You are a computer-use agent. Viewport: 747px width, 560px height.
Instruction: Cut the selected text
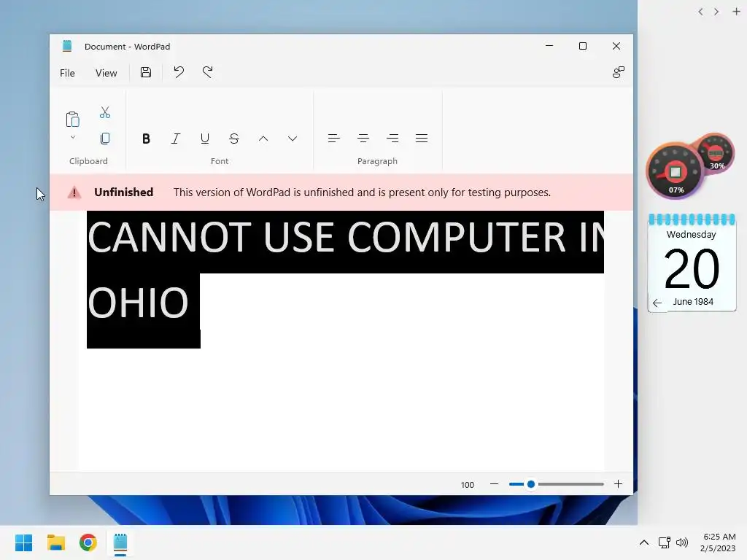pos(105,112)
